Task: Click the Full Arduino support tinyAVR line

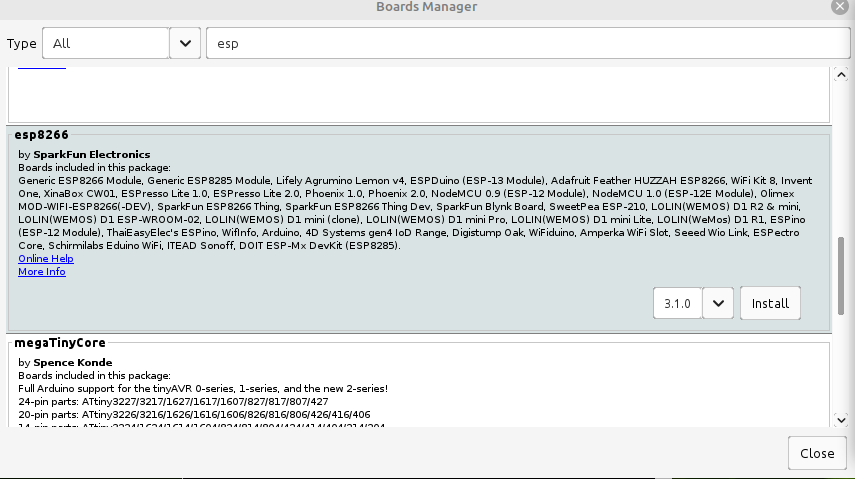Action: [203, 388]
